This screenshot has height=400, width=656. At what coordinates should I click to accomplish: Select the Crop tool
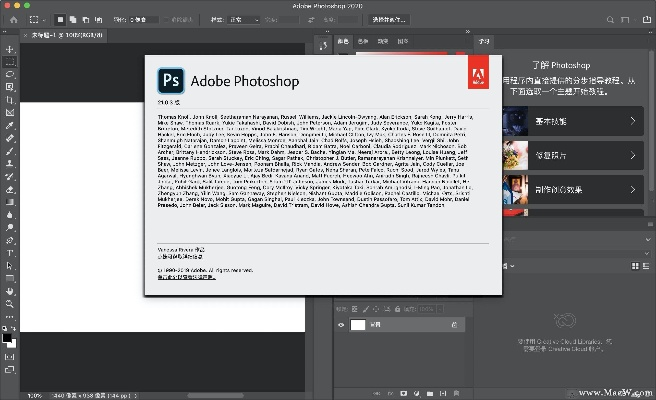10,101
